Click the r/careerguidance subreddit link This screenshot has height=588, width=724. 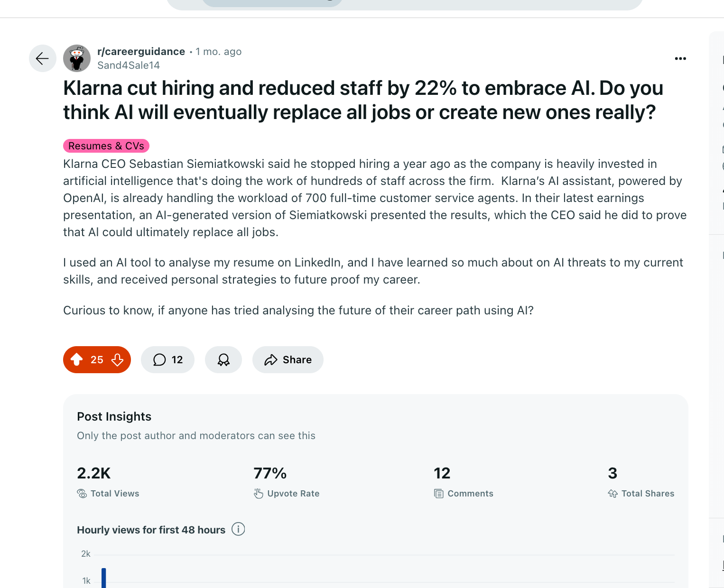pyautogui.click(x=141, y=52)
